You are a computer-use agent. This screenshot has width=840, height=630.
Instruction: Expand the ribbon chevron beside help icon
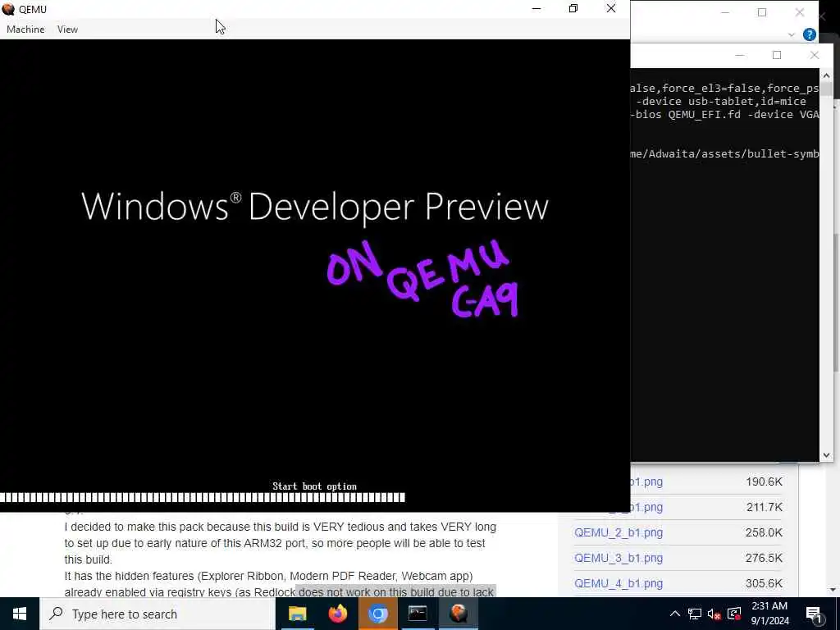[792, 34]
